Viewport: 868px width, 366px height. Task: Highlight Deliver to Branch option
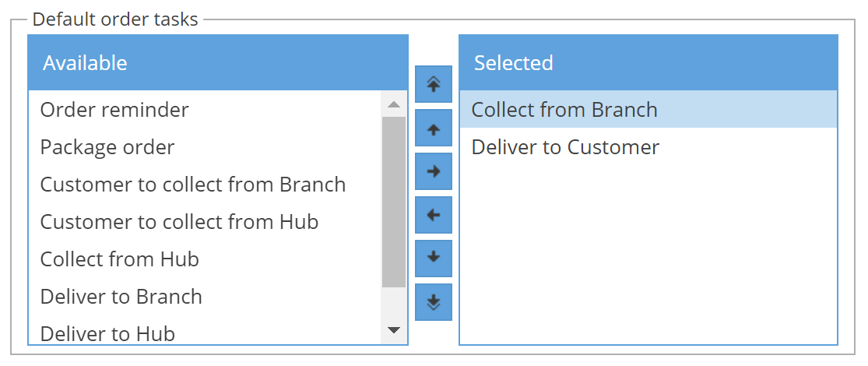(x=121, y=297)
